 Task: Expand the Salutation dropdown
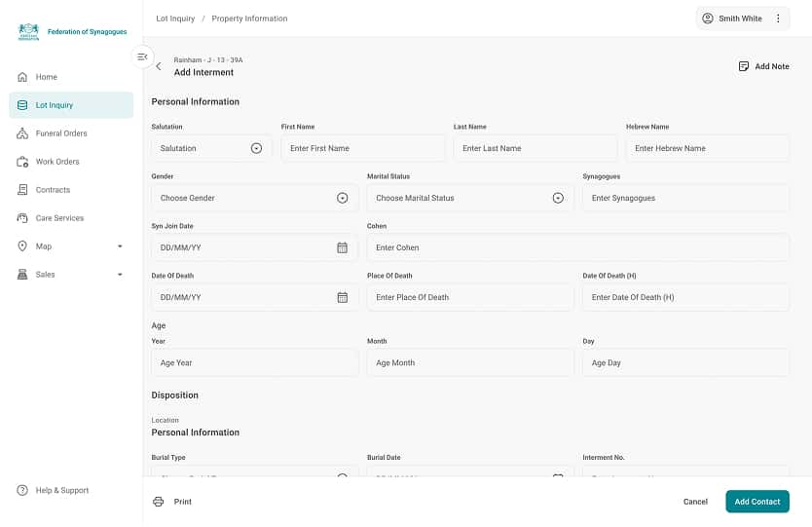pyautogui.click(x=256, y=148)
